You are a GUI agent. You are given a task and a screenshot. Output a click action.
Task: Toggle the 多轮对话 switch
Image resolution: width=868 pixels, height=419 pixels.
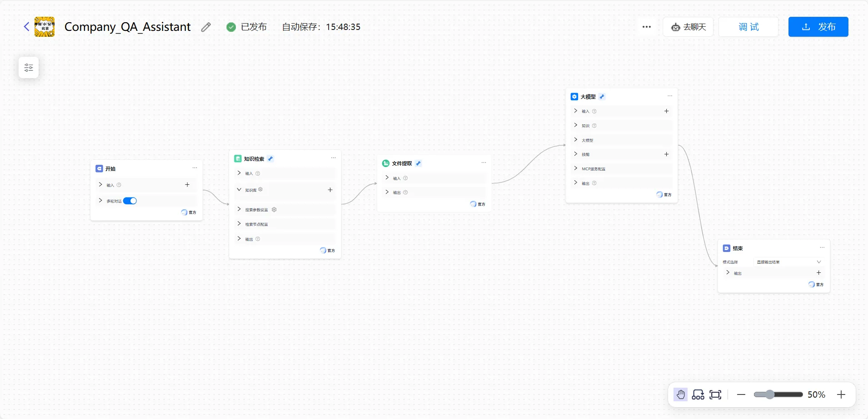130,201
